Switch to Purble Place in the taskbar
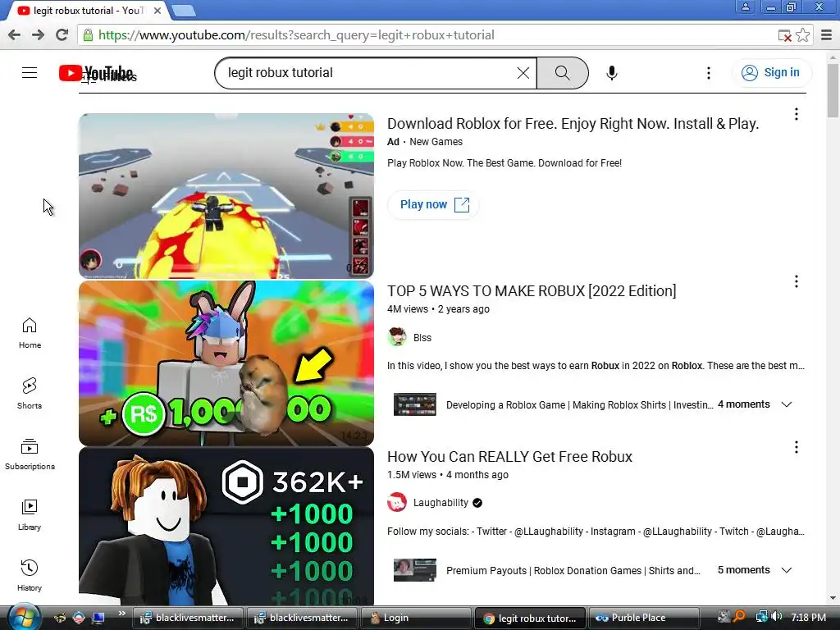Image resolution: width=840 pixels, height=630 pixels. [x=645, y=618]
